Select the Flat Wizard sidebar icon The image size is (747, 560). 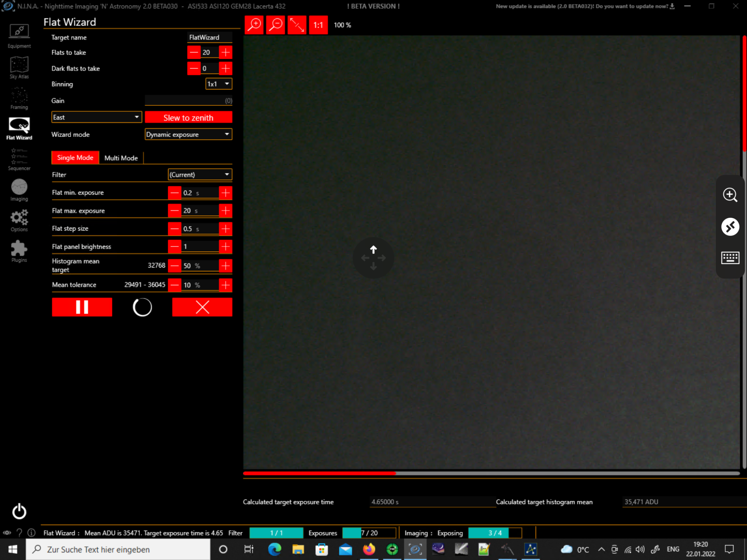click(19, 128)
